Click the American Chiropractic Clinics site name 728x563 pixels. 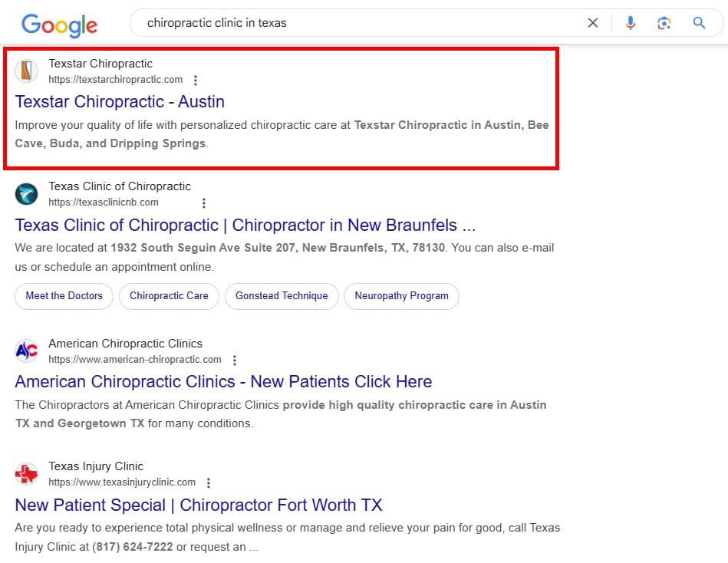[125, 344]
